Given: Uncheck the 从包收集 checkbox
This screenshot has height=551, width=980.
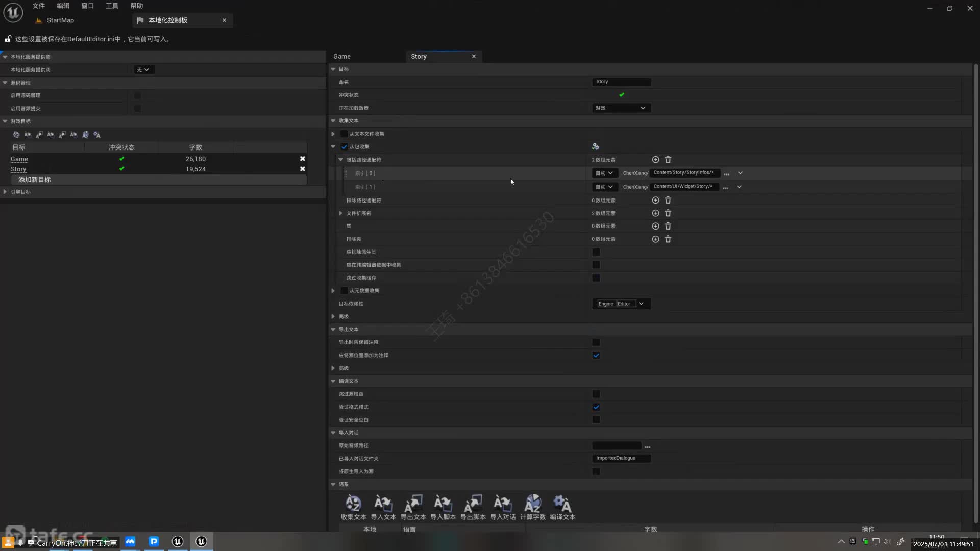Looking at the screenshot, I should 344,146.
